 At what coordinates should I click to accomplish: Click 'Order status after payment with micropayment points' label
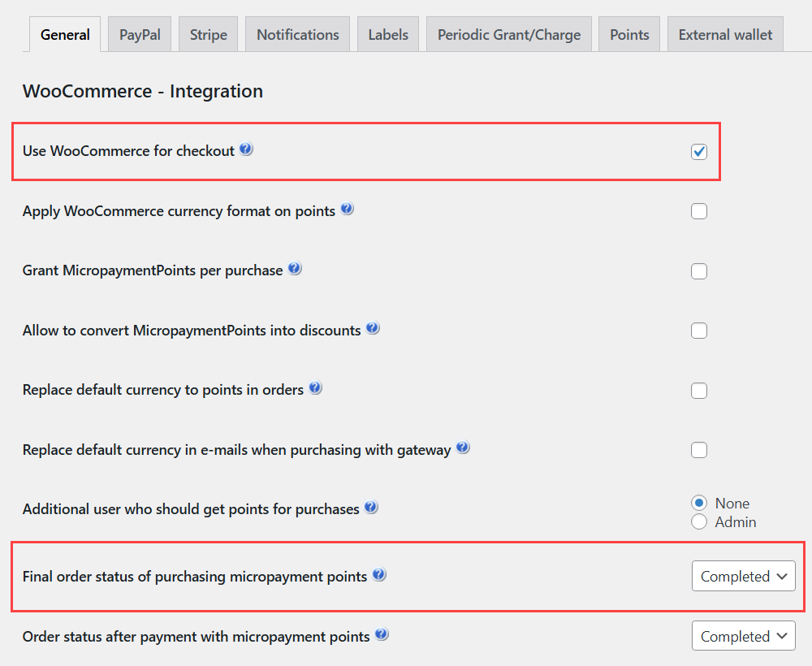pos(197,637)
